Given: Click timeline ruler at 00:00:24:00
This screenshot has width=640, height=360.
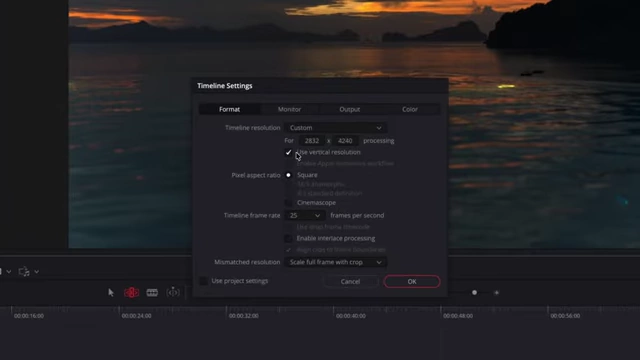Looking at the screenshot, I should (x=136, y=316).
